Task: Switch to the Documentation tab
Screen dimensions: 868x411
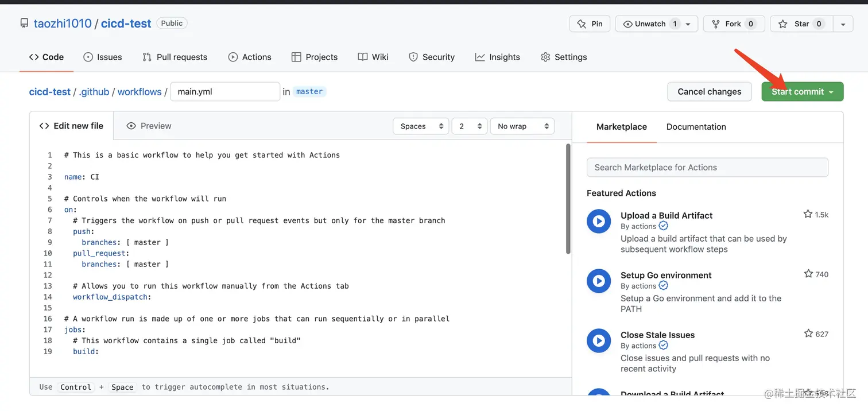Action: pos(696,127)
